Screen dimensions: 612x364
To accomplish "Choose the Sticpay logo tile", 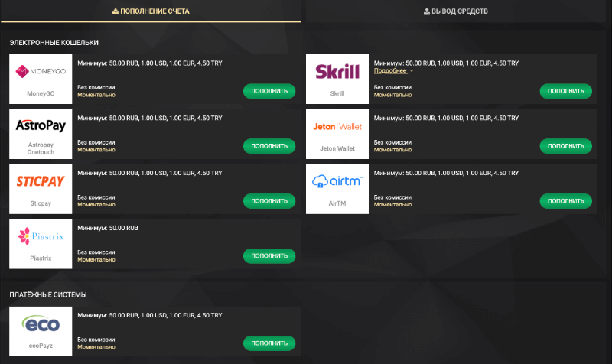I will click(x=41, y=180).
